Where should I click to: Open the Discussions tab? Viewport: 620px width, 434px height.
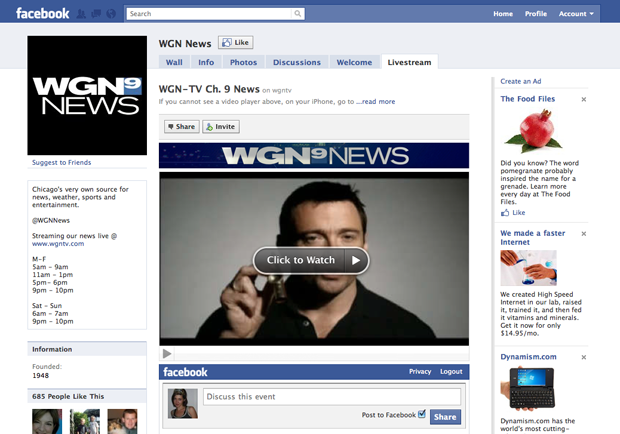pos(297,62)
